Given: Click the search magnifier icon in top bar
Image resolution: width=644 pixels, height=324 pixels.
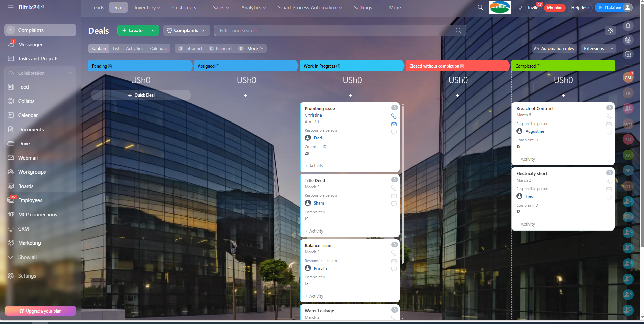Looking at the screenshot, I should [x=480, y=7].
